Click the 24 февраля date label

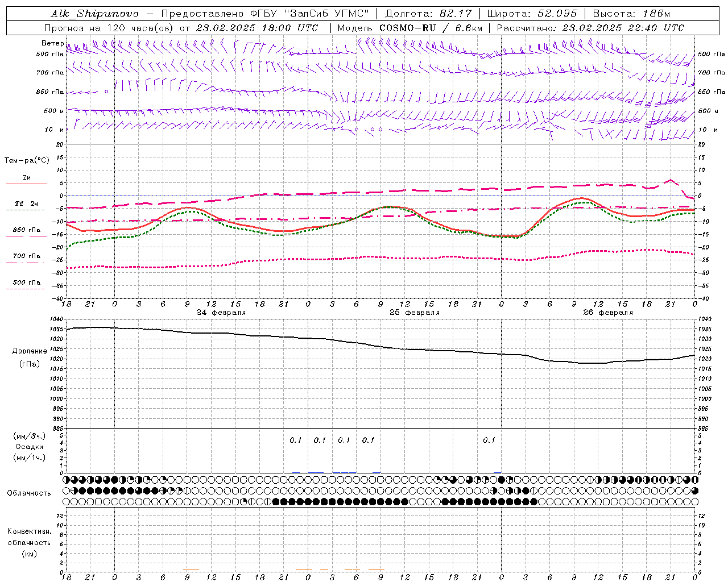click(221, 313)
